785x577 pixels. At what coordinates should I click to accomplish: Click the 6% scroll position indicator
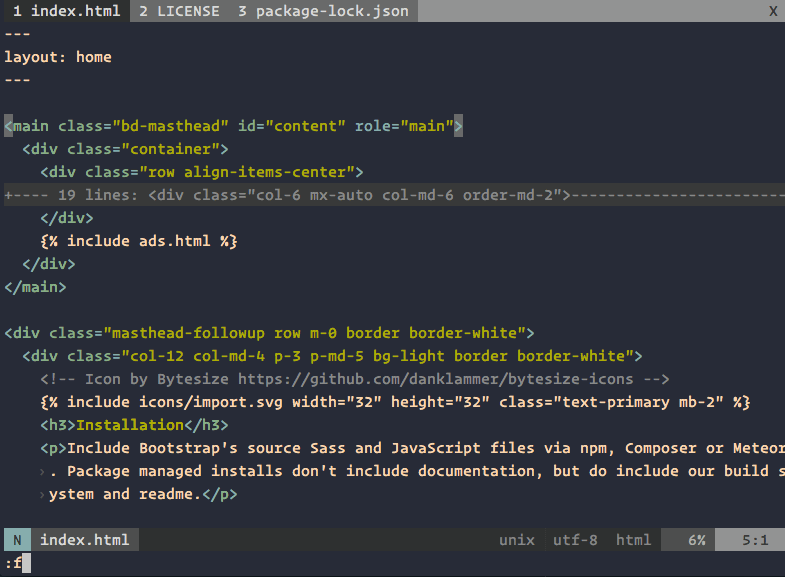tap(696, 540)
